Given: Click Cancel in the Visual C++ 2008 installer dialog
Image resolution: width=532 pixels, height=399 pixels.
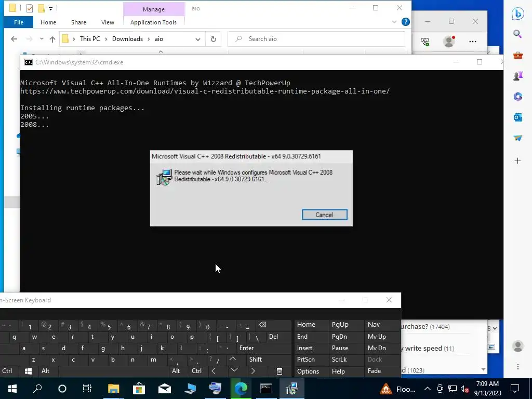Looking at the screenshot, I should [324, 215].
